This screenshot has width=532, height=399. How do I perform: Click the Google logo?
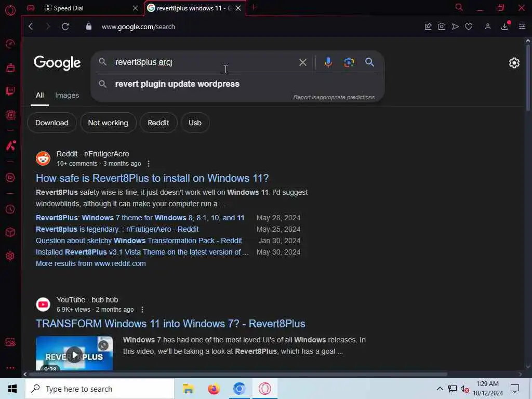pyautogui.click(x=57, y=63)
